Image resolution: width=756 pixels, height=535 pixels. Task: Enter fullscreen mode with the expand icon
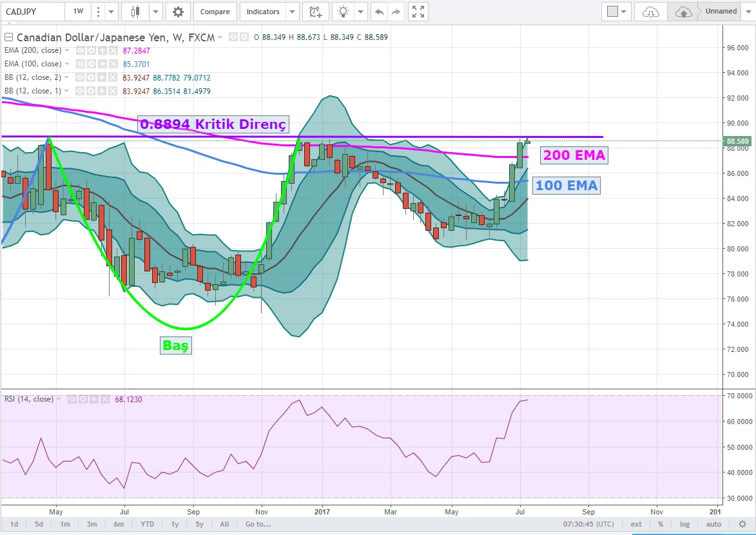418,12
